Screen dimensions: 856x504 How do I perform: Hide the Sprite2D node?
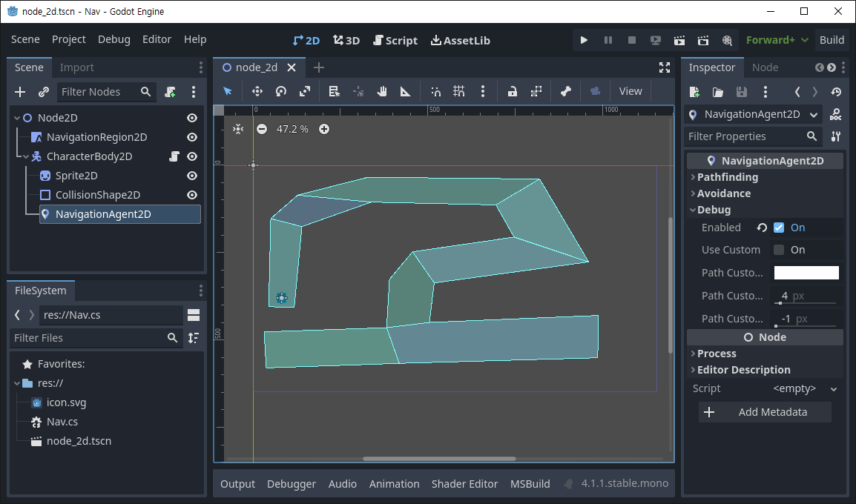coord(192,176)
